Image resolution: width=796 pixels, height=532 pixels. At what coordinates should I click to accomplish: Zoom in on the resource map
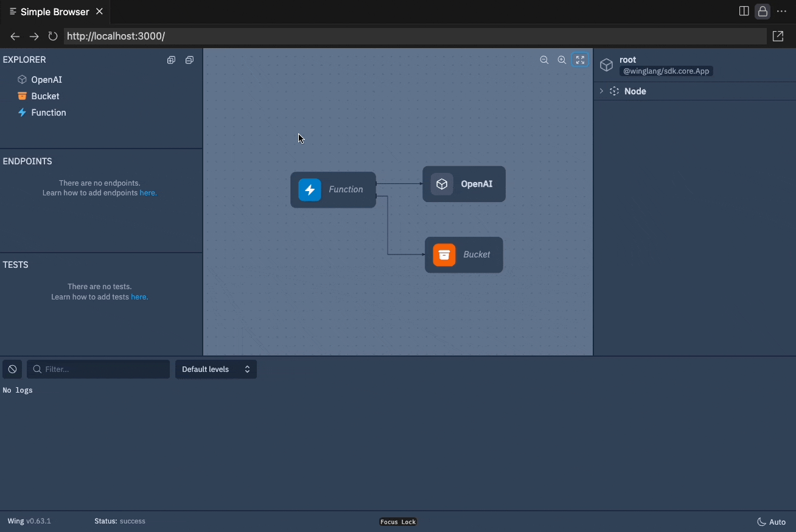(x=562, y=60)
